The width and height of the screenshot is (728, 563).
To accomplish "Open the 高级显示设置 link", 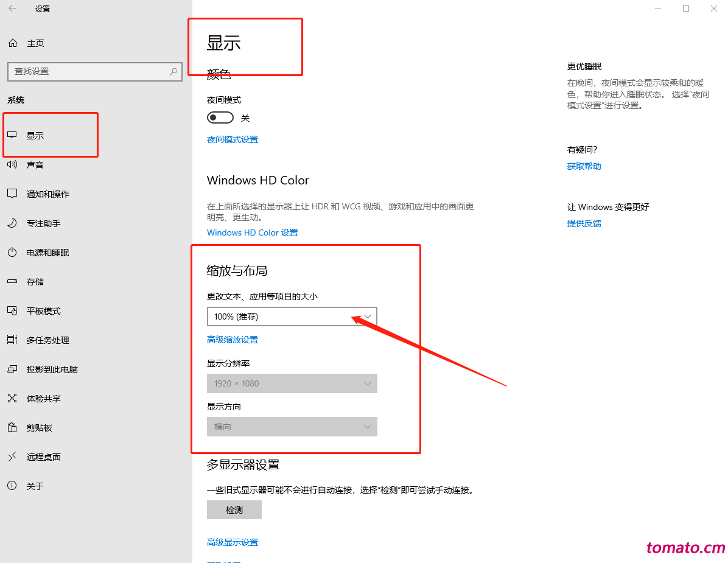I will [x=233, y=542].
